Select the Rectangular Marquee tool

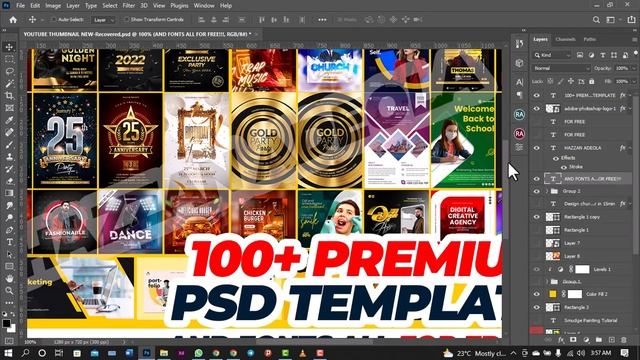(x=9, y=59)
